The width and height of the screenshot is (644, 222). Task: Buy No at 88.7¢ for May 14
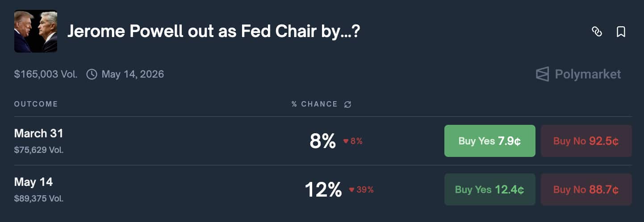click(586, 189)
